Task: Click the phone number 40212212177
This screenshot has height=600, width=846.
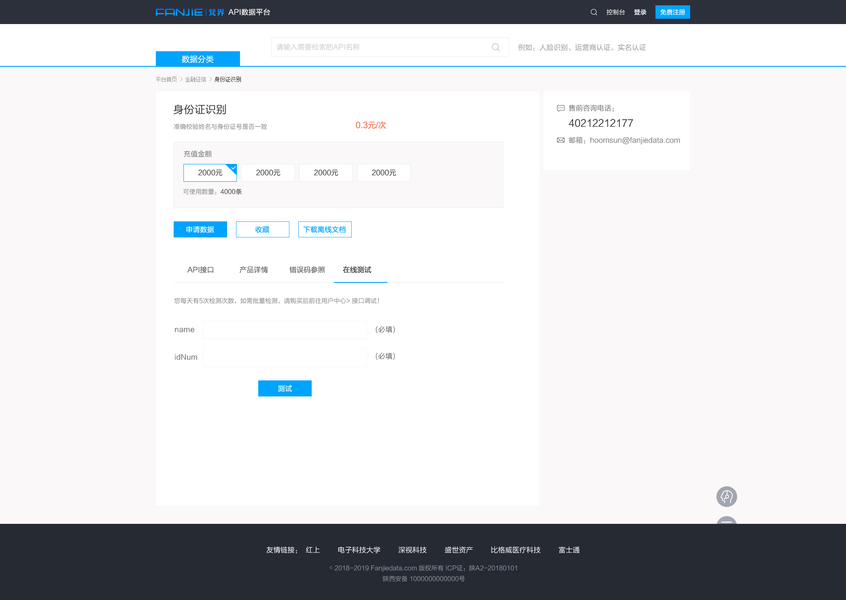Action: click(x=601, y=123)
